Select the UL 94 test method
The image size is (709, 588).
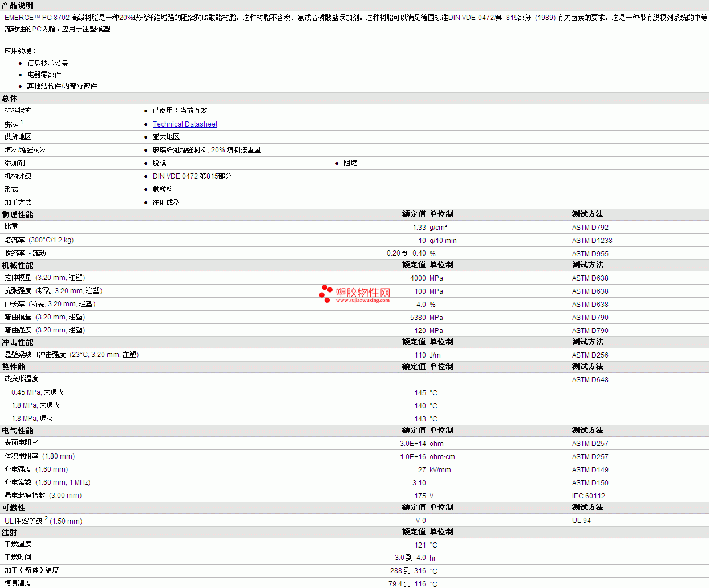(581, 521)
